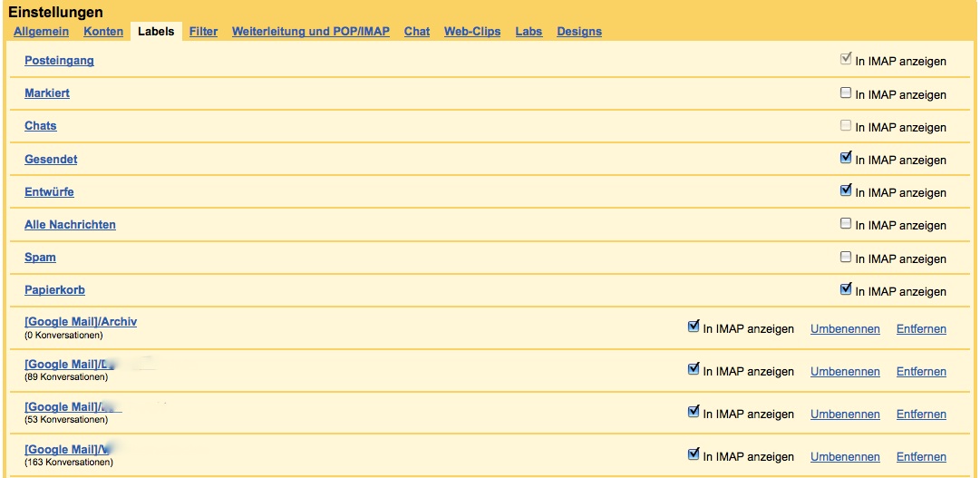
Task: Click Entfernen for the 163 Konversationen label
Action: point(921,457)
